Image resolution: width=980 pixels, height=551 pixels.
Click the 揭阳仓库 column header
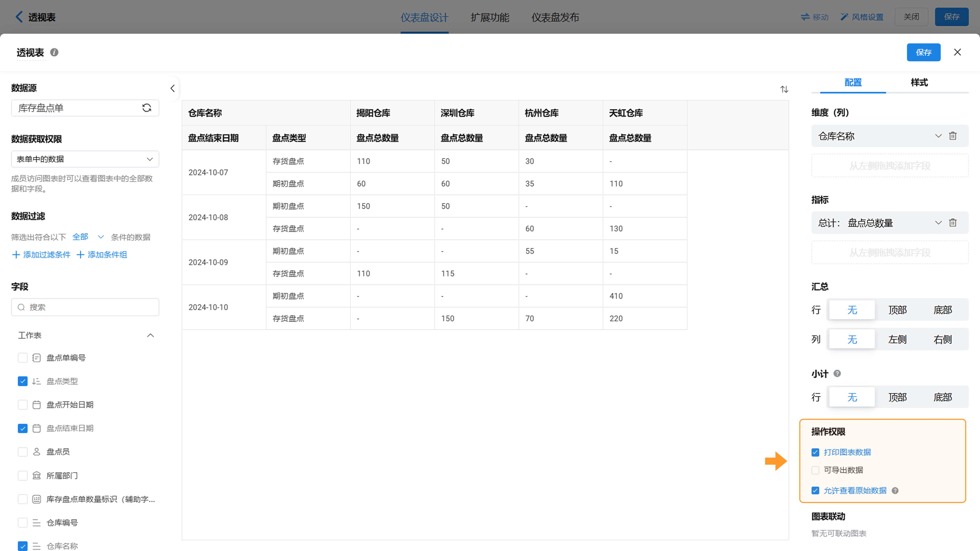click(392, 113)
